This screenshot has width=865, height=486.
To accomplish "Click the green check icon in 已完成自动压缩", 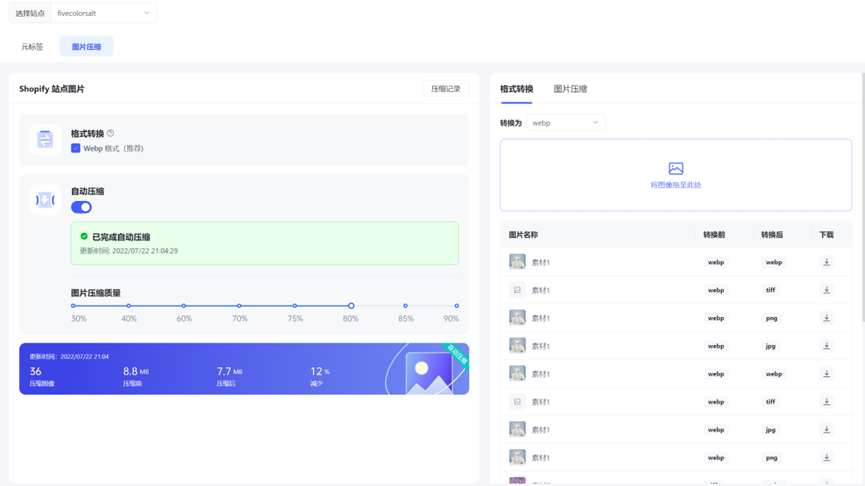I will pyautogui.click(x=84, y=236).
